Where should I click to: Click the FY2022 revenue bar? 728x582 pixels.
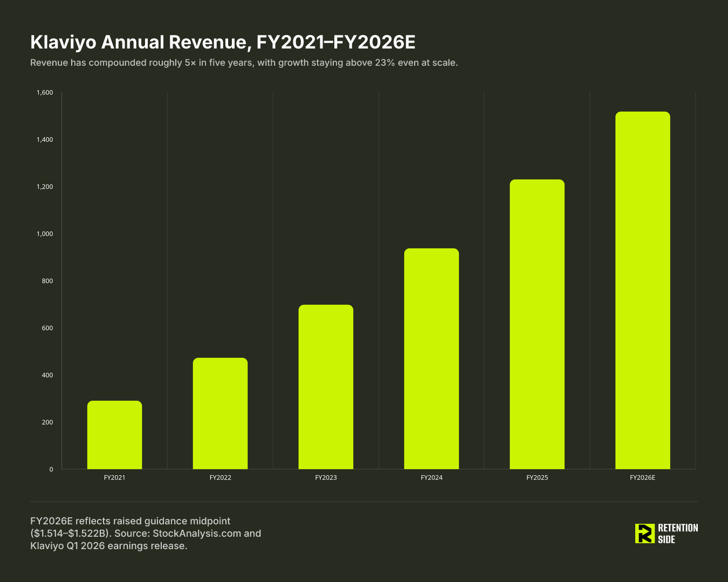pyautogui.click(x=220, y=413)
